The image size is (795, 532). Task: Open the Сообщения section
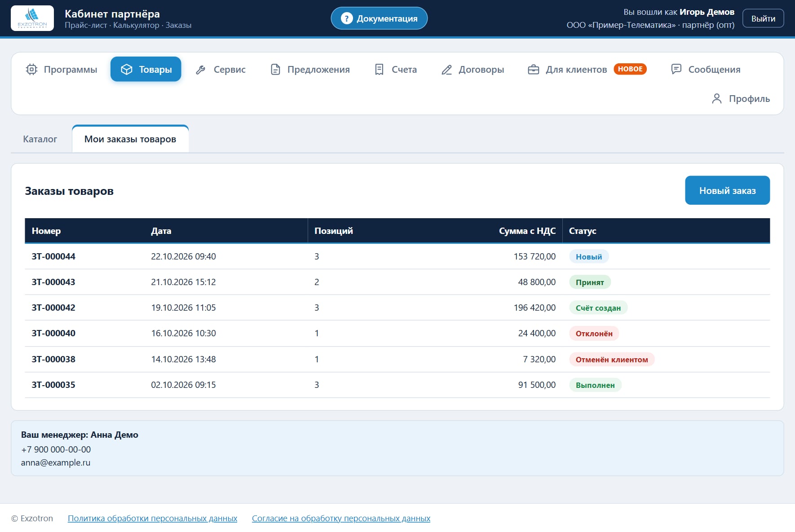[x=706, y=70]
